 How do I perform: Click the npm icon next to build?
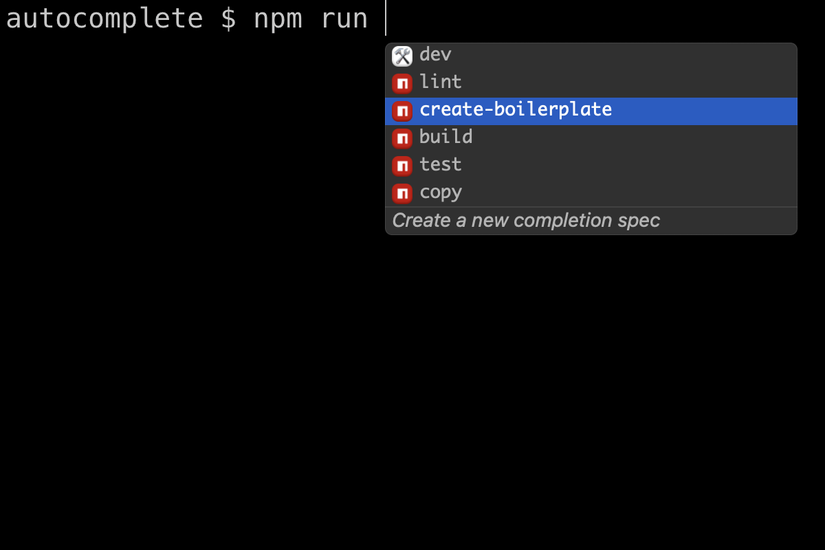[x=402, y=138]
